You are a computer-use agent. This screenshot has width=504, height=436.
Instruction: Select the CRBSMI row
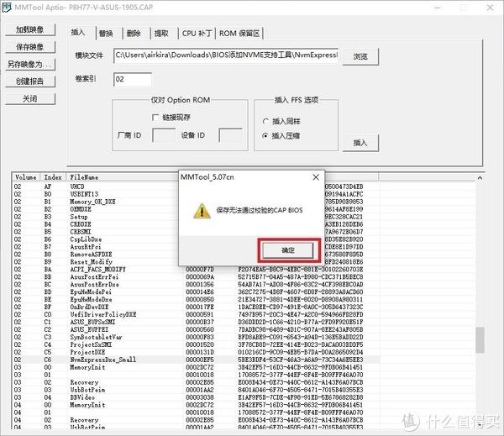[196, 232]
